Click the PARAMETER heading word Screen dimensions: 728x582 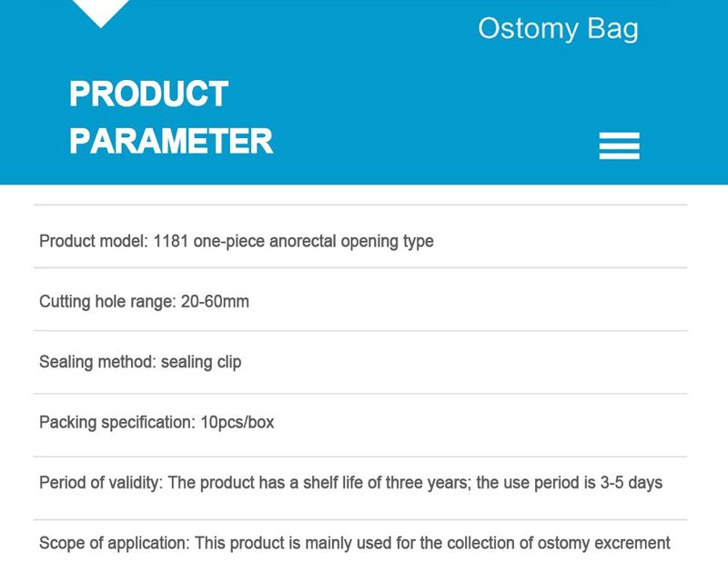click(x=171, y=141)
